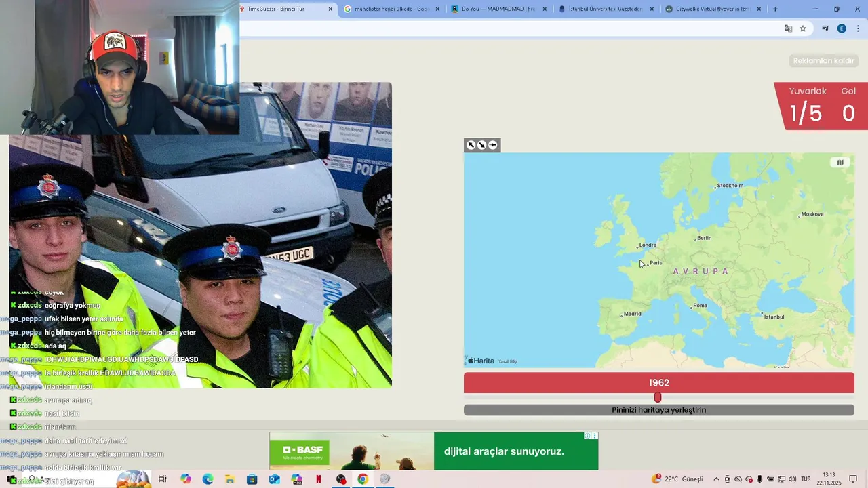Open the BASF advertisement banner

pos(434,451)
